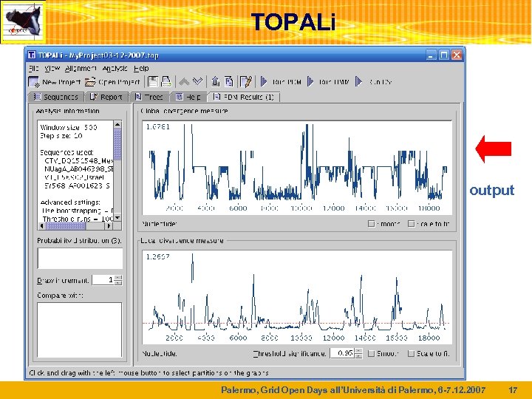Screen dimensions: 532x399
Task: Select the NUagA_AB046398 sequence entry
Action: click(79, 169)
